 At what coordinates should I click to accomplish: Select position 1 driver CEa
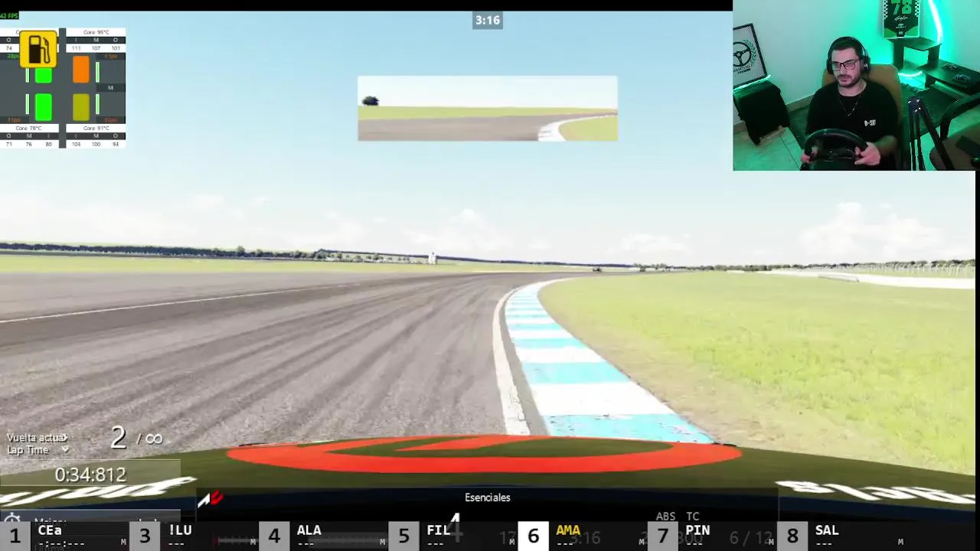pyautogui.click(x=64, y=535)
